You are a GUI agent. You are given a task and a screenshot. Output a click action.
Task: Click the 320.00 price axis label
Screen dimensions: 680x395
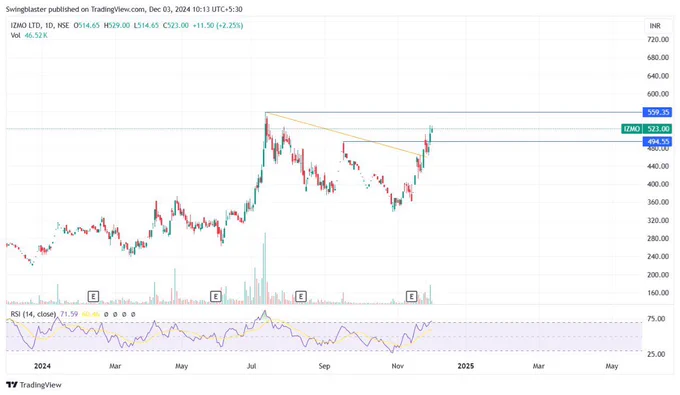[x=658, y=220]
